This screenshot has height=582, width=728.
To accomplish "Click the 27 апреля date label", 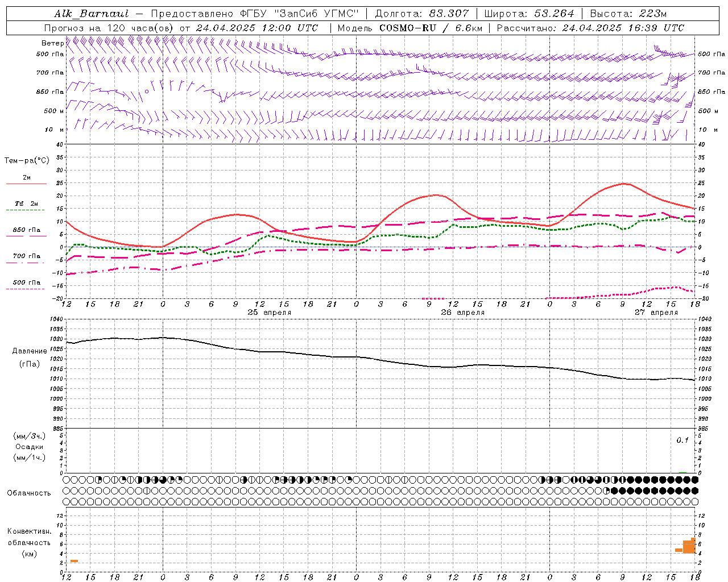I will click(656, 312).
